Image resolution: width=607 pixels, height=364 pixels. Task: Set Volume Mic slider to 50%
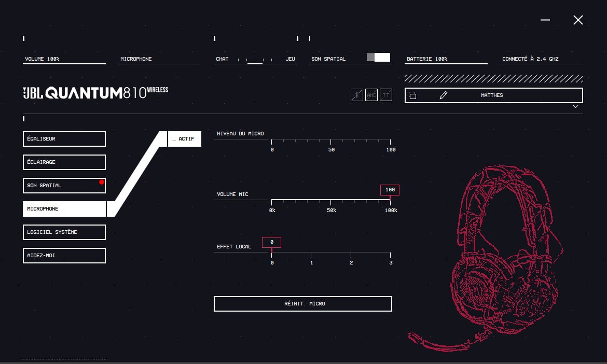point(331,200)
